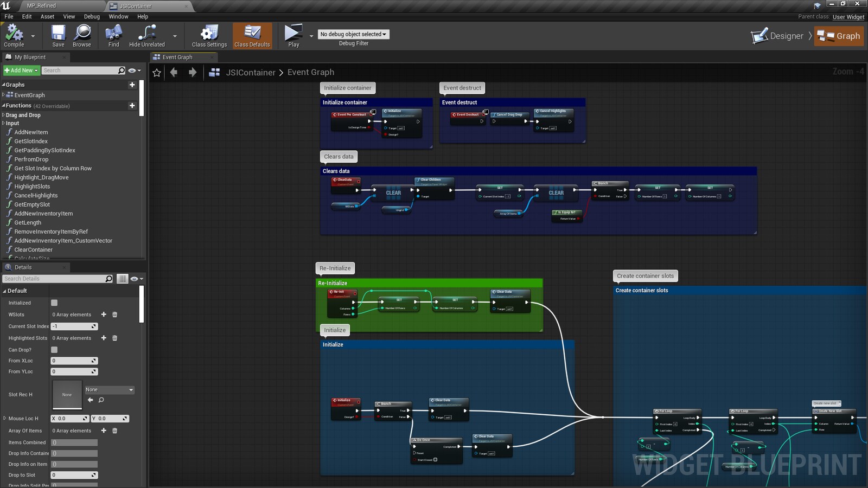Open the Debug menu

(91, 16)
